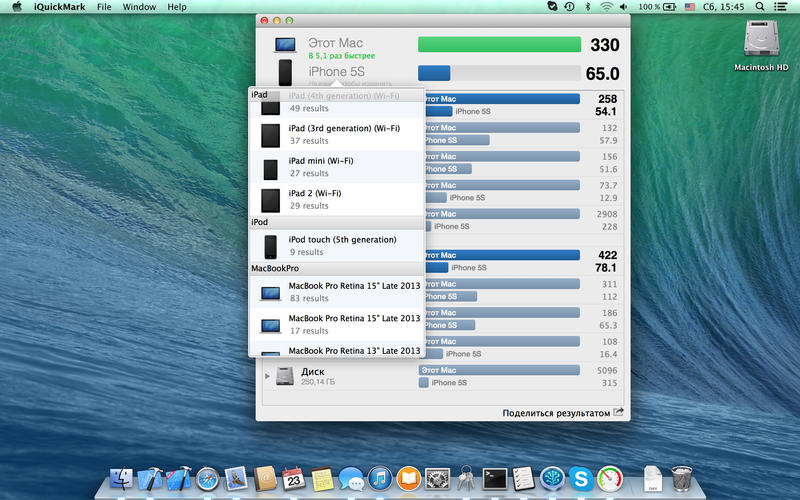The height and width of the screenshot is (500, 800).
Task: Open the Wi-Fi status menu
Action: (606, 7)
